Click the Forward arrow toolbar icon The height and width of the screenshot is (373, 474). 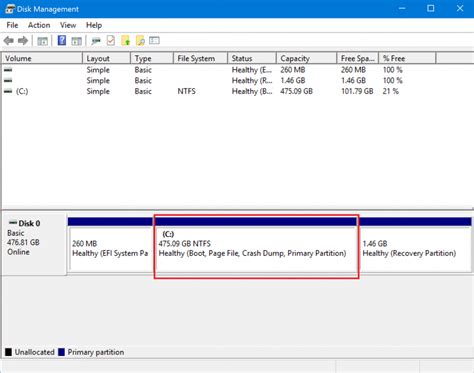click(23, 41)
